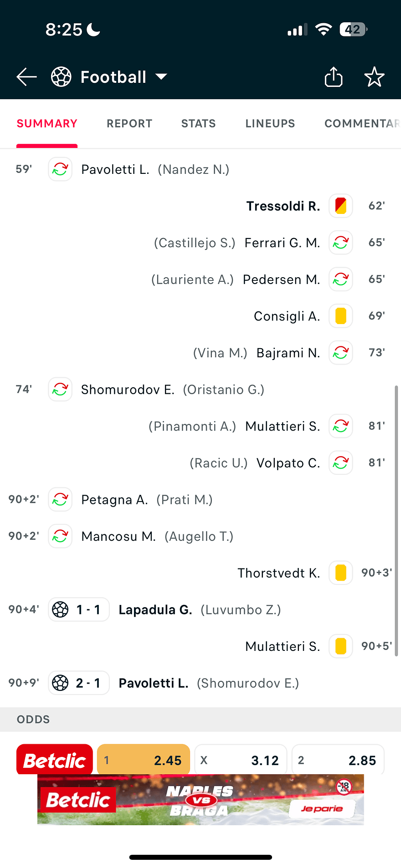401x868 pixels.
Task: Tap substitution icon beside Bajrami N.
Action: (x=341, y=353)
